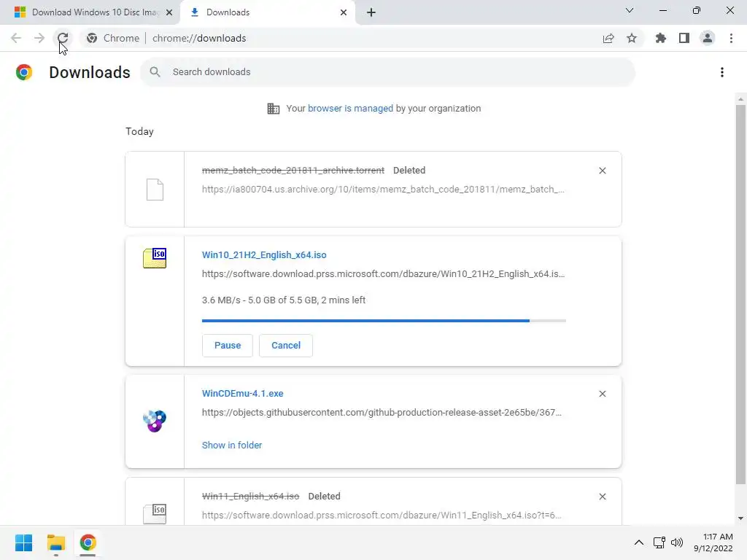Click the Win11 ISO source URL
Image resolution: width=747 pixels, height=560 pixels.
point(382,516)
